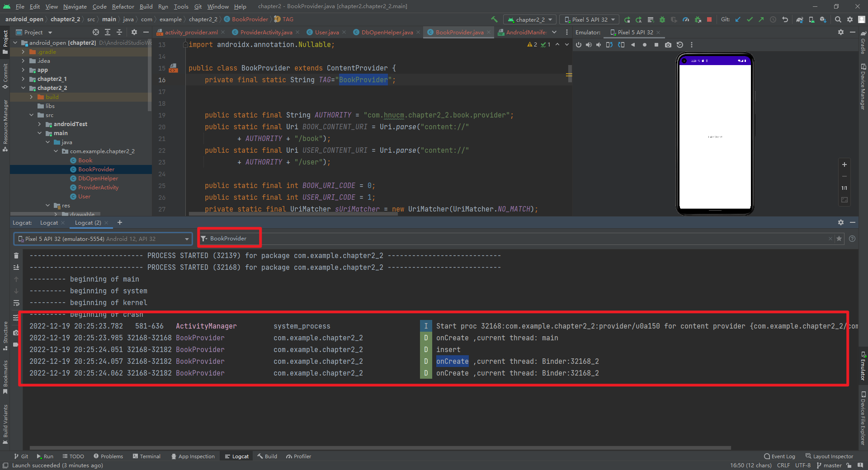868x470 pixels.
Task: Click the emulator Back triangle button
Action: point(633,45)
